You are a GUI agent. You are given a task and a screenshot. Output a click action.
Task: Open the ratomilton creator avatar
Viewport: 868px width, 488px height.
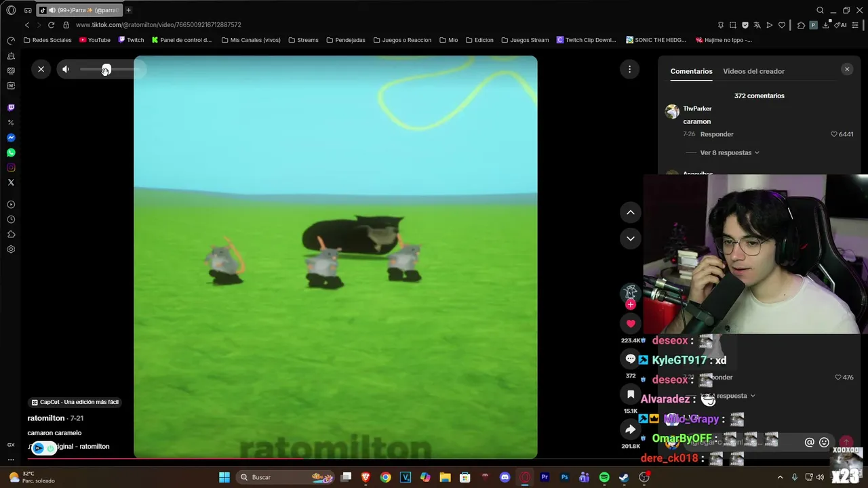tap(631, 291)
